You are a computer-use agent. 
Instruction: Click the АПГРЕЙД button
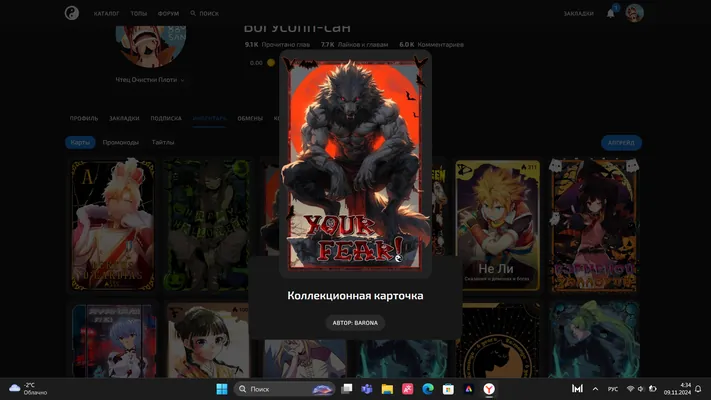coord(621,142)
